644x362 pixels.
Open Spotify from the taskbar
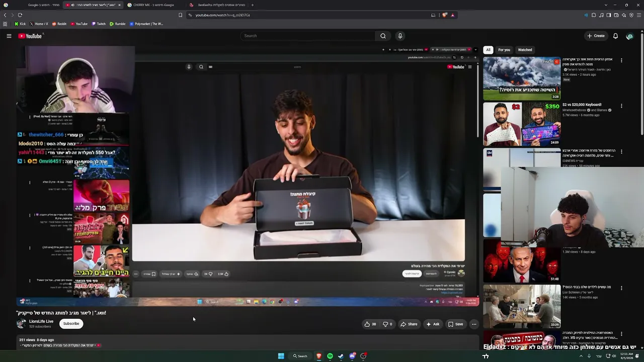330,356
